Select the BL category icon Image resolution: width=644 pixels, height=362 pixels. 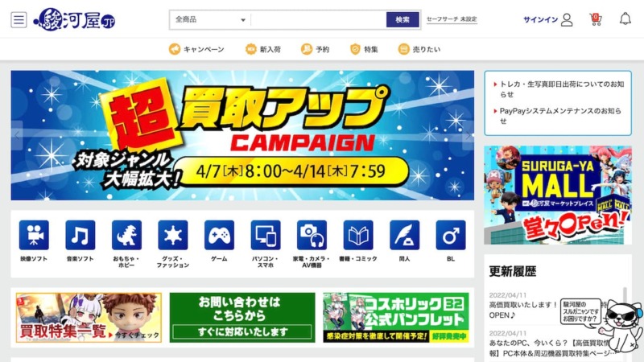451,235
